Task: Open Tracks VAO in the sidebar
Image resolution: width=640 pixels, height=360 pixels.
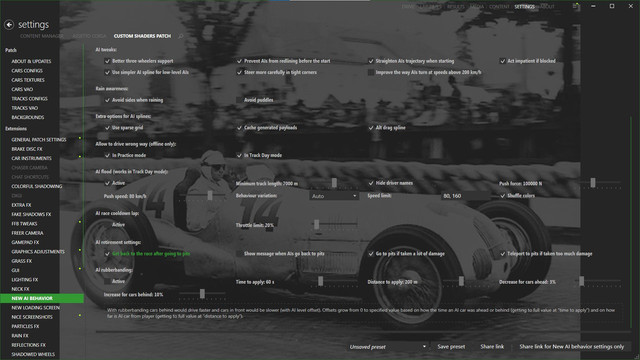Action: click(x=24, y=108)
